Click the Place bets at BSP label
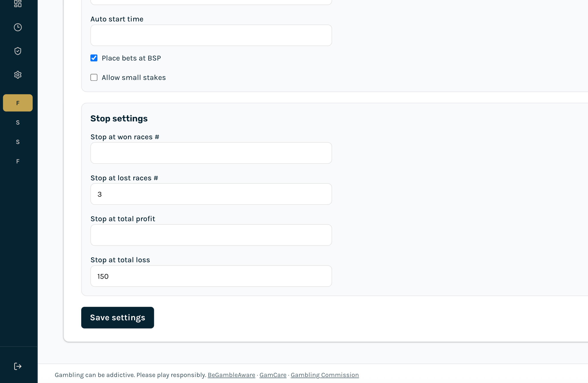This screenshot has height=383, width=588. pos(131,58)
